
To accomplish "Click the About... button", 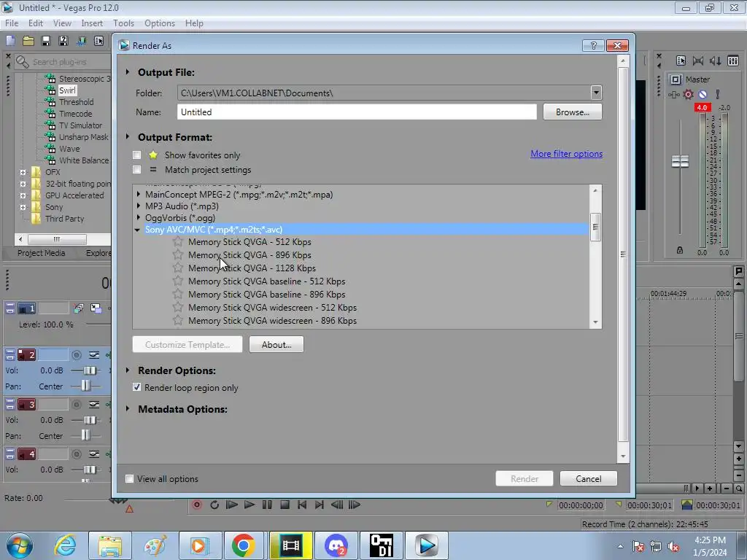I will point(276,344).
